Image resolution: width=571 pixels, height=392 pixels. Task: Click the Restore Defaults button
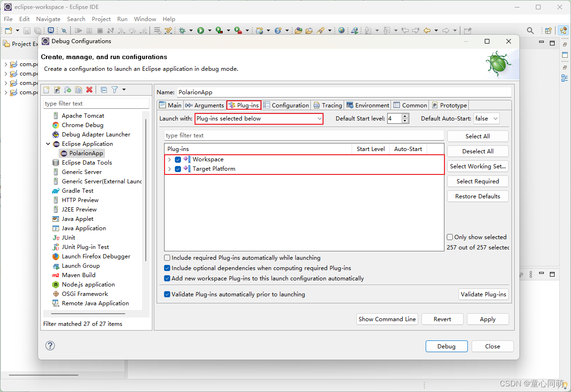point(478,196)
